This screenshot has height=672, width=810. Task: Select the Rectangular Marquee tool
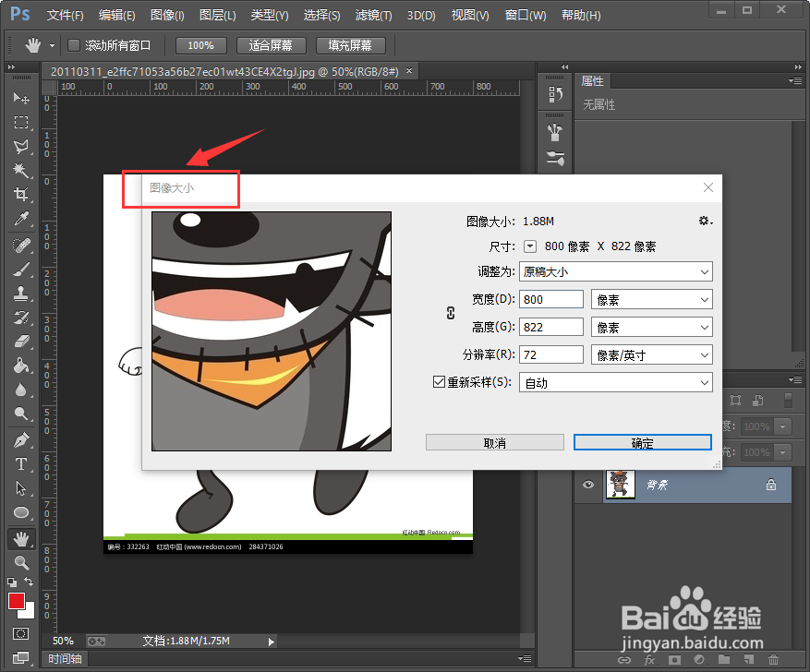21,123
